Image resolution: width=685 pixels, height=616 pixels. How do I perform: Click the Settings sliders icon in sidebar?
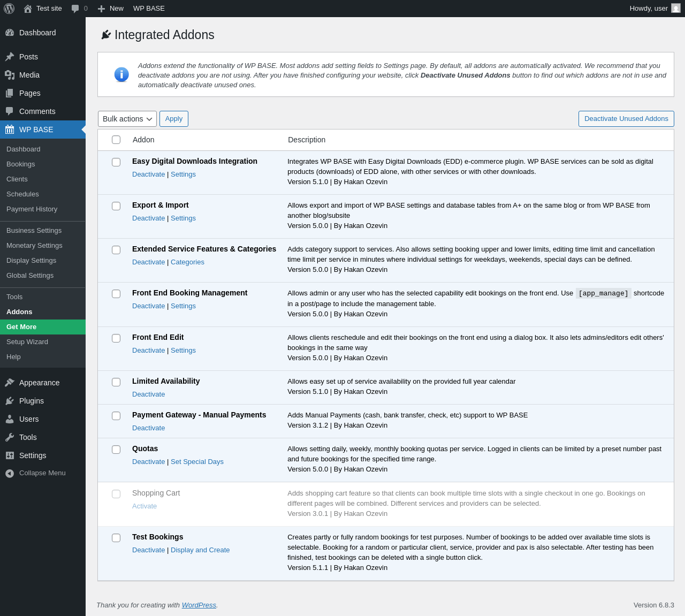click(x=10, y=455)
